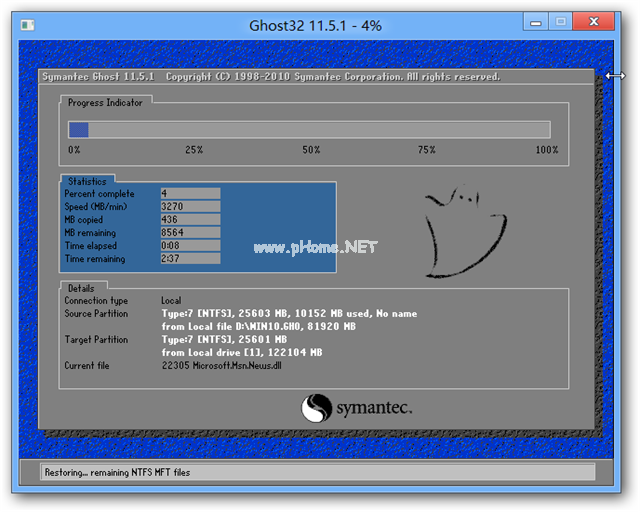Click the Time remaining value 2:37
Viewport: 640px width, 512px height.
pyautogui.click(x=190, y=258)
